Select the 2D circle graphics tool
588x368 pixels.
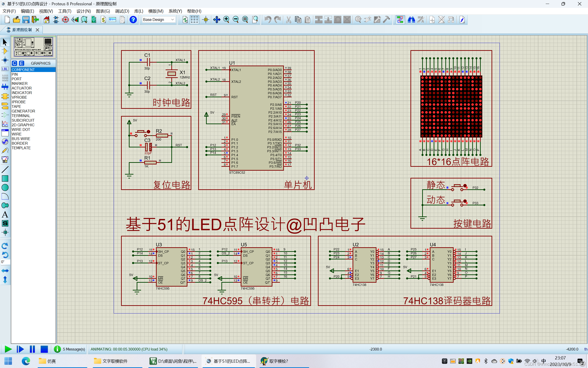tap(5, 188)
